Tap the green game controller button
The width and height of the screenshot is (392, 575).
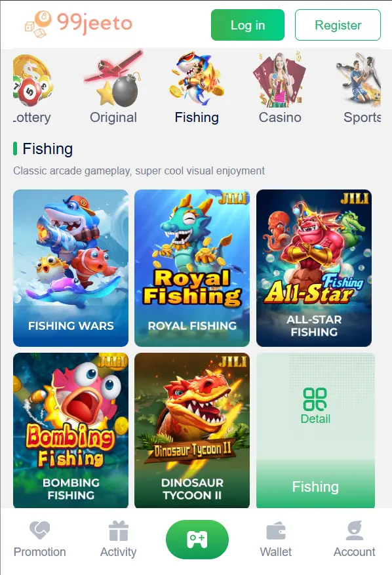tap(197, 540)
